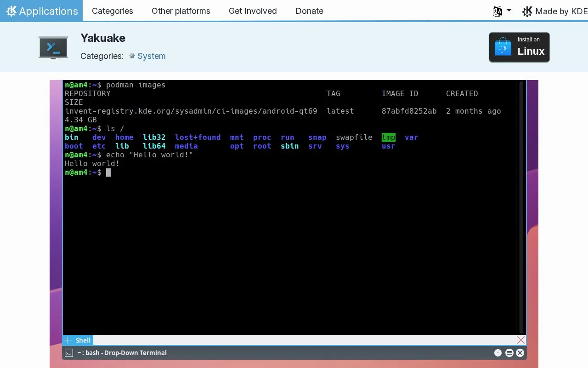Click the invent-registry.kde.org repository path
Viewport: 588px width, 368px height.
tap(191, 111)
